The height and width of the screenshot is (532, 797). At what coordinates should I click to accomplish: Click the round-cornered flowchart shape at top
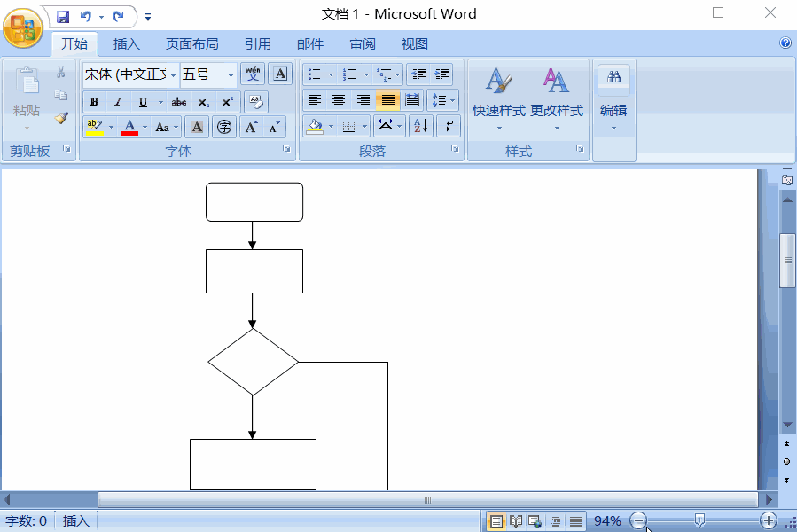click(x=254, y=202)
